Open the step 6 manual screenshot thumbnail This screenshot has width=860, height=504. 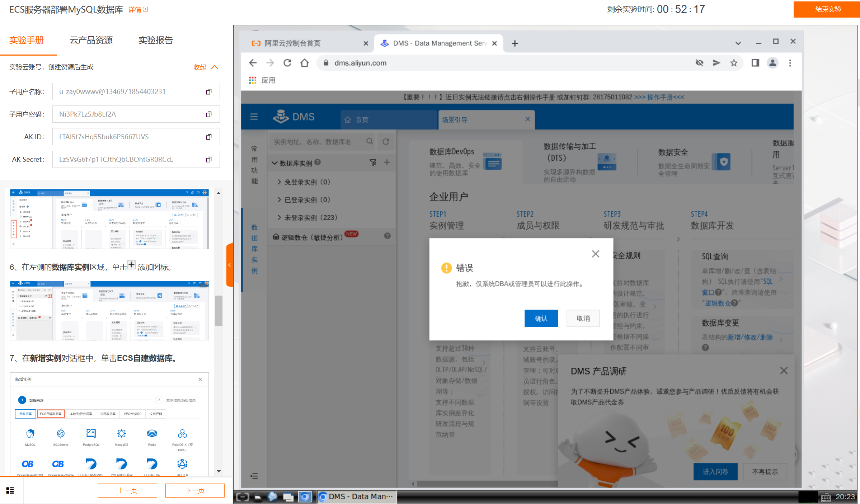109,311
